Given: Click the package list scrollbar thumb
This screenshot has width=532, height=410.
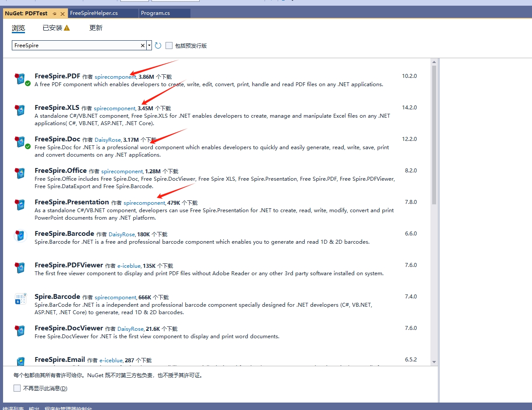Looking at the screenshot, I should (x=434, y=135).
